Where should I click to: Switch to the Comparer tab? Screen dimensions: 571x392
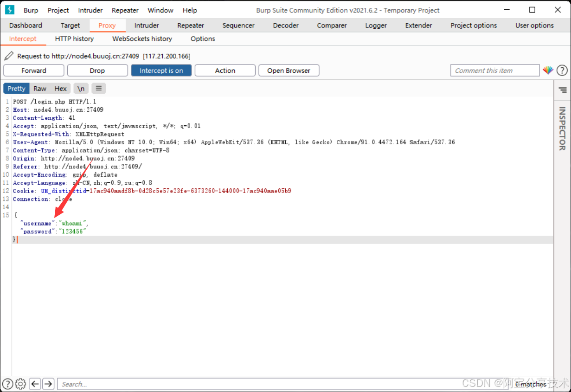coord(332,26)
